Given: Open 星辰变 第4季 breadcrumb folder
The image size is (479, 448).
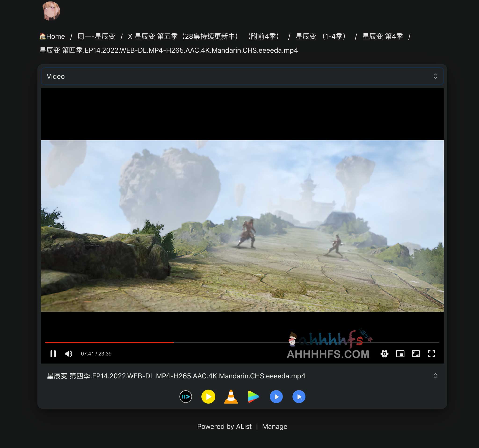Looking at the screenshot, I should [x=382, y=36].
